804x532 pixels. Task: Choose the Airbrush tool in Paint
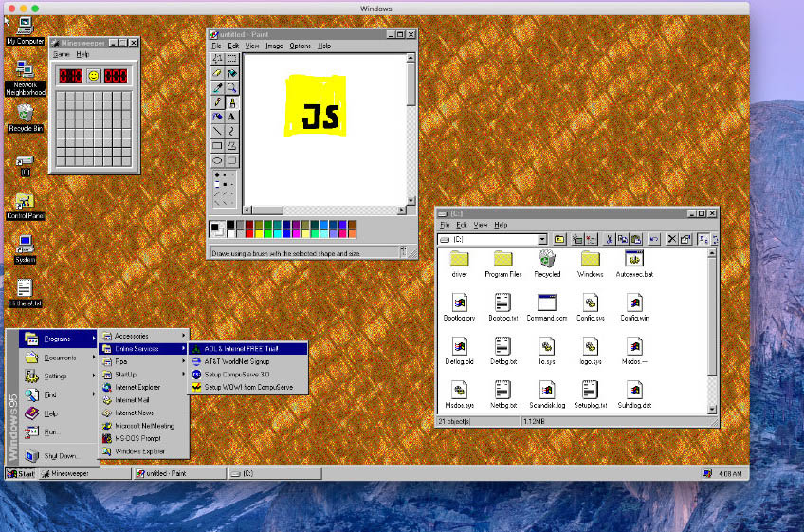point(217,117)
